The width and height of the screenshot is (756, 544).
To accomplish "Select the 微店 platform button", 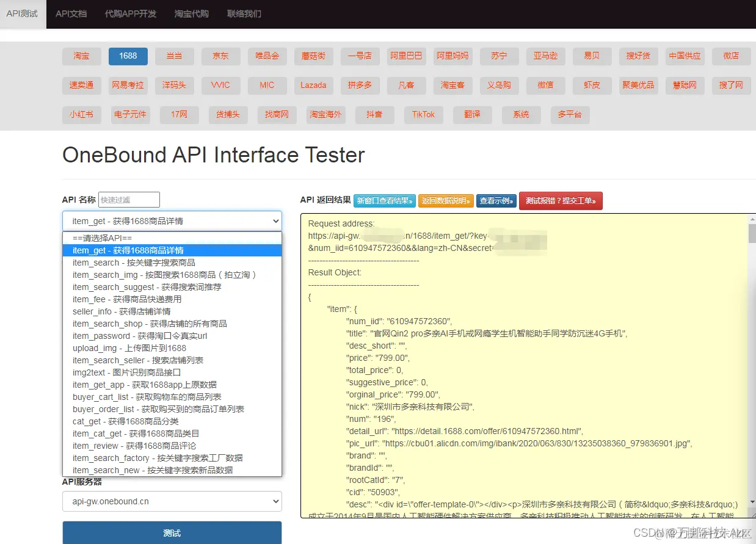I will 732,56.
